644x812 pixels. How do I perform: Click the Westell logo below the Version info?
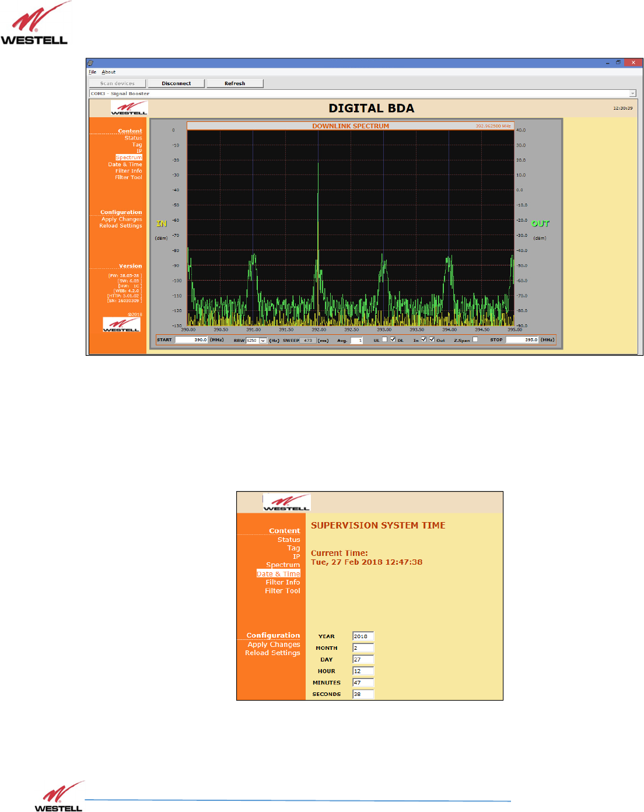coord(121,325)
